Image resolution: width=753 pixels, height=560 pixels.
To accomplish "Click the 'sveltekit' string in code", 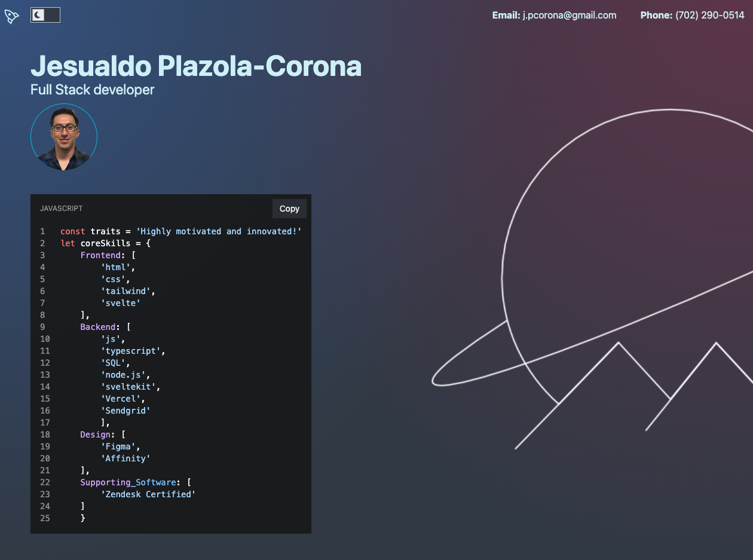I will coord(130,387).
